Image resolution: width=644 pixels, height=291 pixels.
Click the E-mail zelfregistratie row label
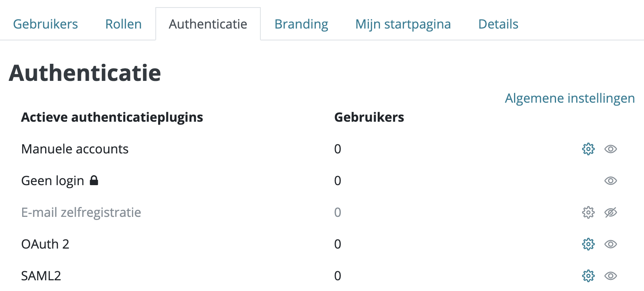click(81, 213)
